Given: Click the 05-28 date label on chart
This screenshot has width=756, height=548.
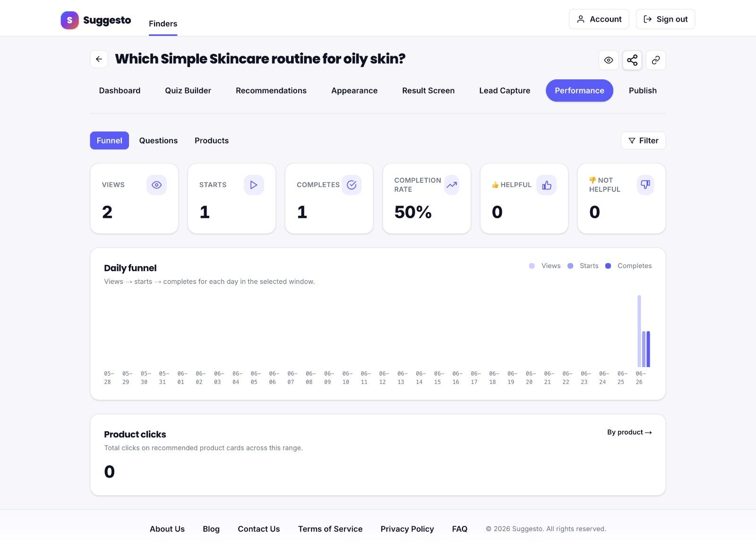Looking at the screenshot, I should [x=108, y=378].
